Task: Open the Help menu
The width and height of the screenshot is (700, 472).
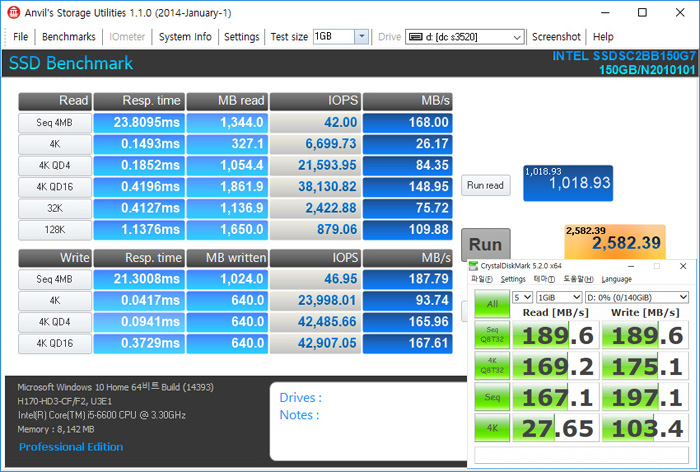Action: 603,37
